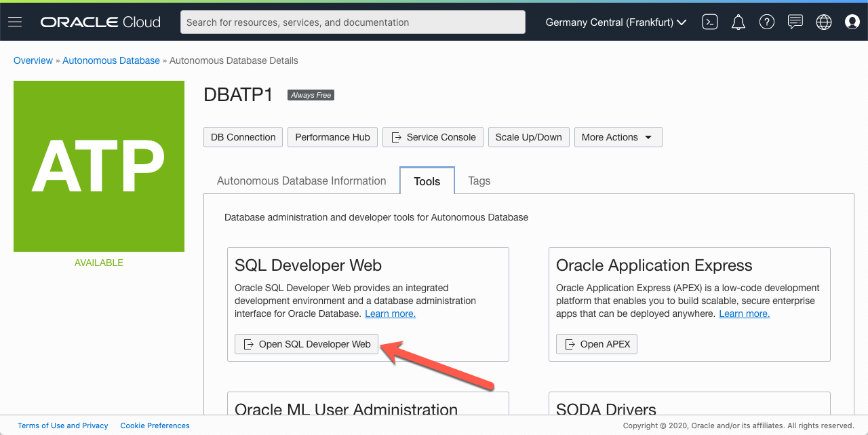Expand the More Actions dropdown
Viewport: 868px width, 435px height.
point(618,137)
